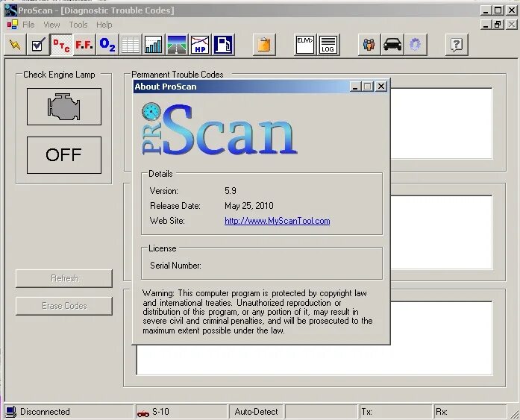The image size is (520, 420).
Task: Click the release date May 25, 2010
Action: pos(249,206)
